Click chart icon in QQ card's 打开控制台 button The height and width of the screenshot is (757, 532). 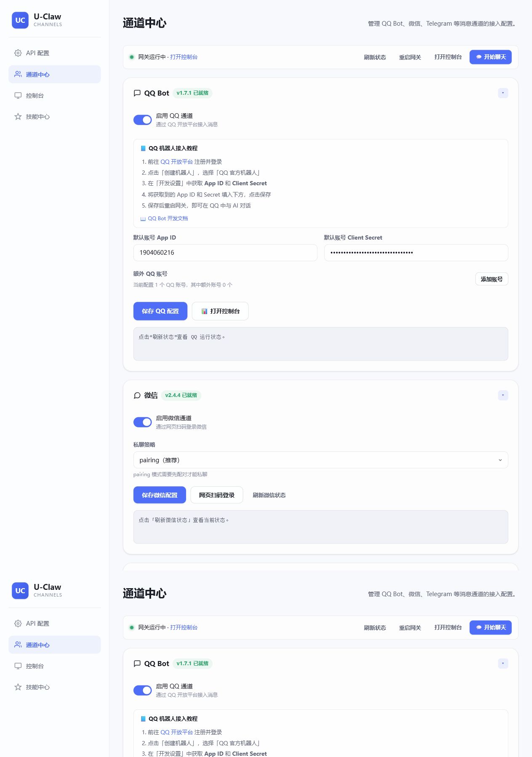point(204,311)
